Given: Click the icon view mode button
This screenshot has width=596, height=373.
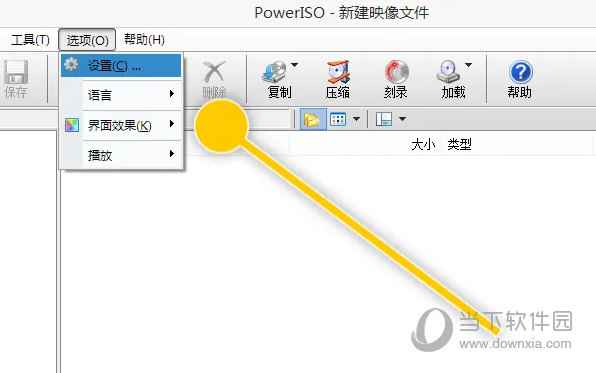Looking at the screenshot, I should pos(338,119).
